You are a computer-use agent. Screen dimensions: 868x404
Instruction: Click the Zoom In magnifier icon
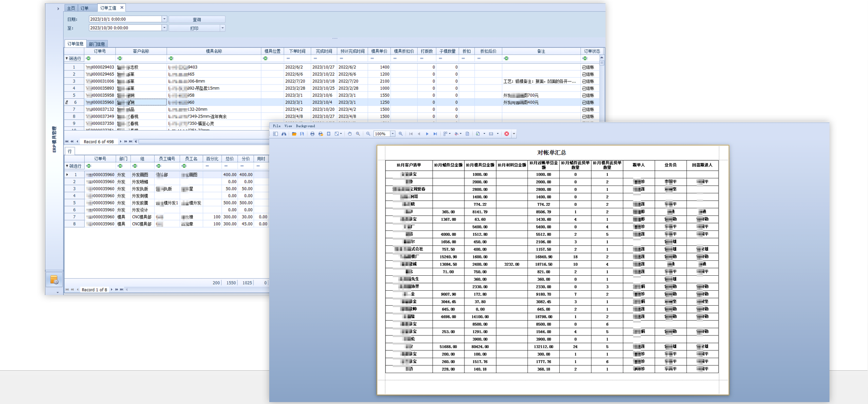[x=401, y=134]
